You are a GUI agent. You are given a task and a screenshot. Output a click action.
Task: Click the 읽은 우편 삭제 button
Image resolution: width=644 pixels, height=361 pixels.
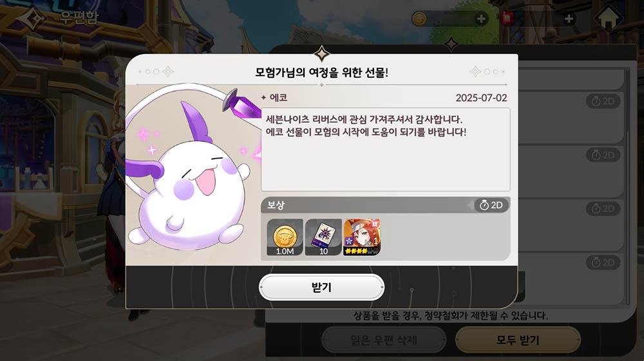click(x=384, y=340)
